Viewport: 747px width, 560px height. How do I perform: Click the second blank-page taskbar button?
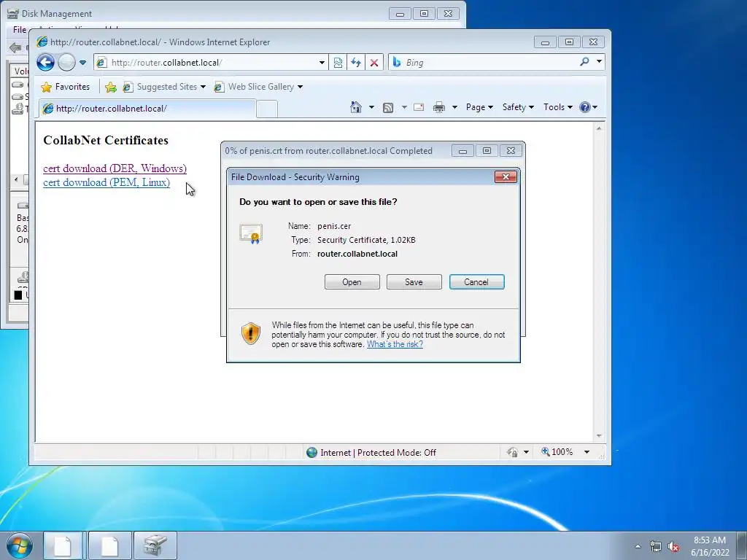pyautogui.click(x=110, y=545)
